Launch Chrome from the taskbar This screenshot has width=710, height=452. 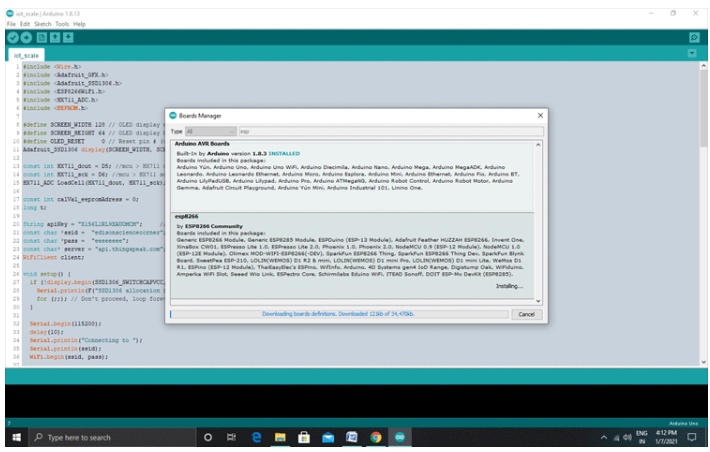coord(376,438)
